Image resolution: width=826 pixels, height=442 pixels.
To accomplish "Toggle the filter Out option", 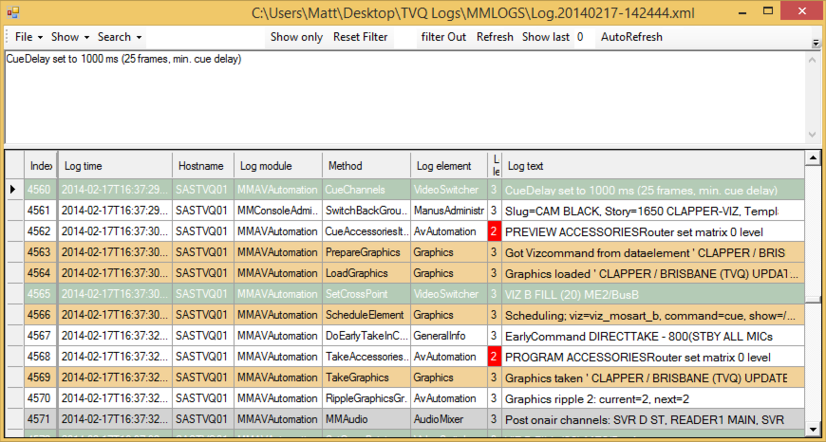I will pos(443,37).
